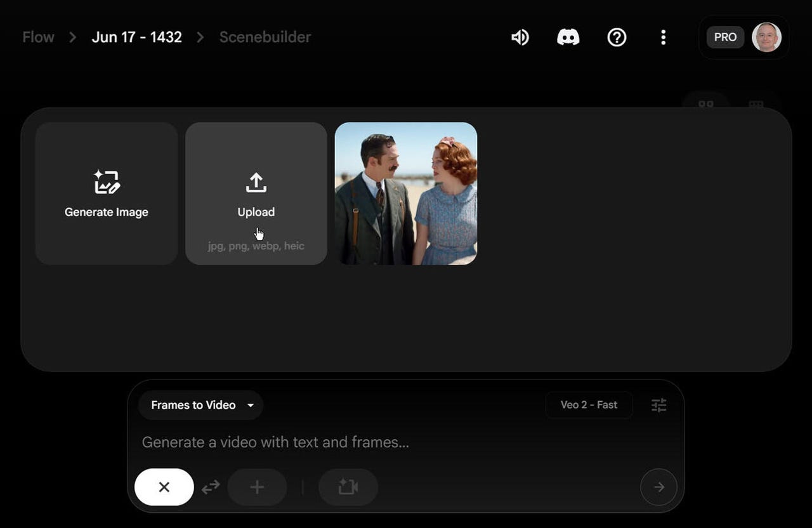Image resolution: width=812 pixels, height=528 pixels.
Task: Mute sound with the speaker icon
Action: click(x=520, y=37)
